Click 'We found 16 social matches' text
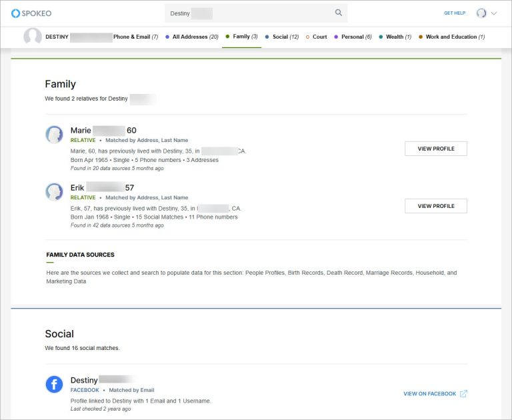Screen dimensions: 512x420 click(x=82, y=348)
